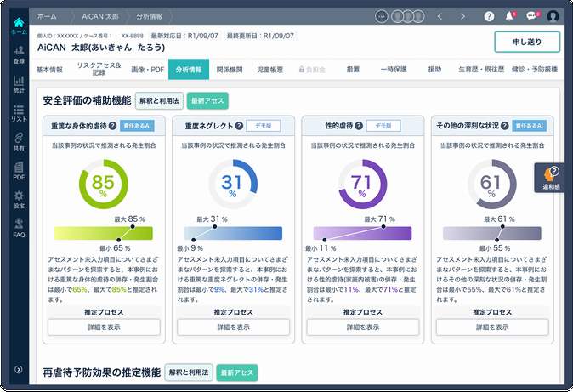Click the AiCAN 太郎 breadcrumb
Screen dimensions: 573x392
100,16
